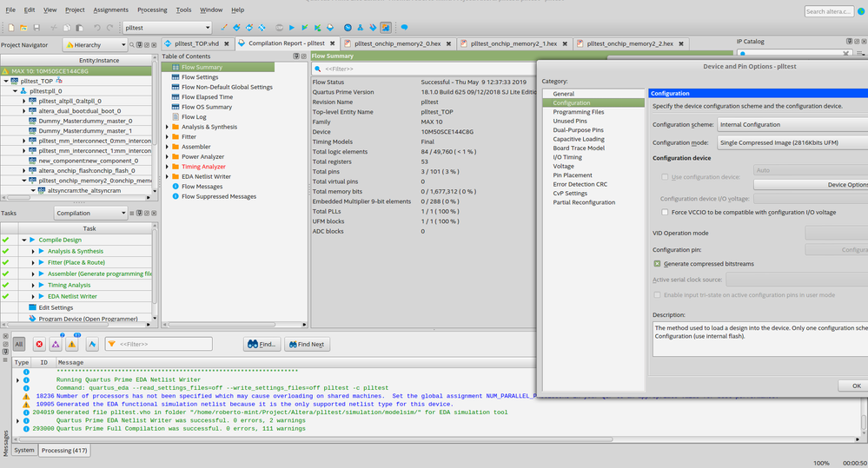Show only error messages filter icon
Image resolution: width=868 pixels, height=468 pixels.
[x=39, y=345]
